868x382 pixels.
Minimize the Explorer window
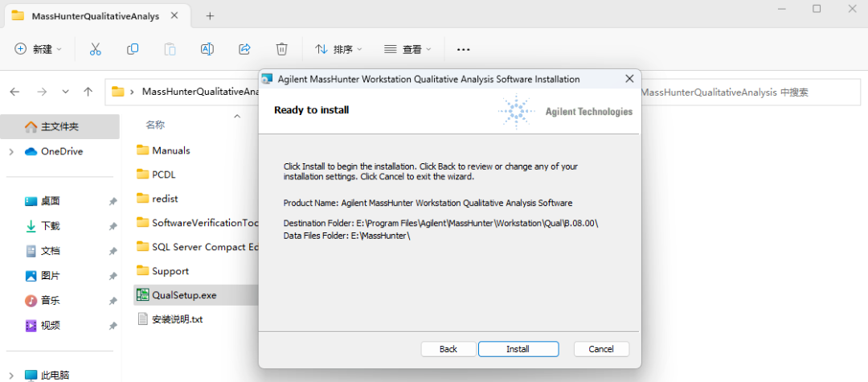pos(782,9)
